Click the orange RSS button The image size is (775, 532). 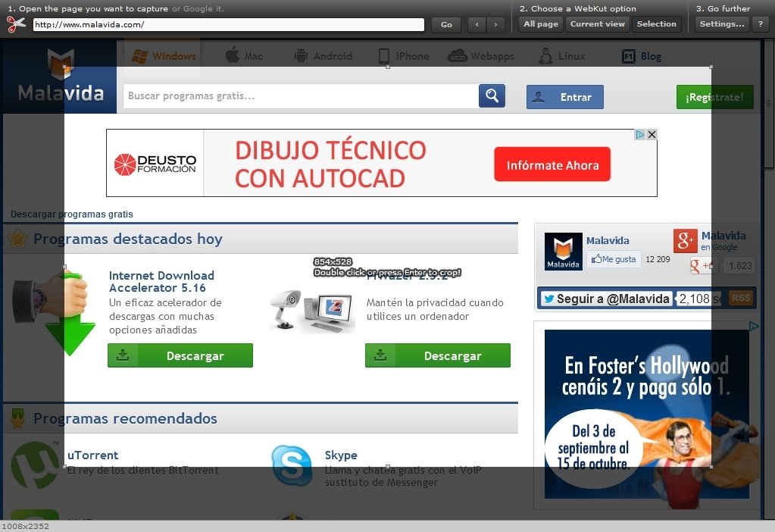(740, 298)
